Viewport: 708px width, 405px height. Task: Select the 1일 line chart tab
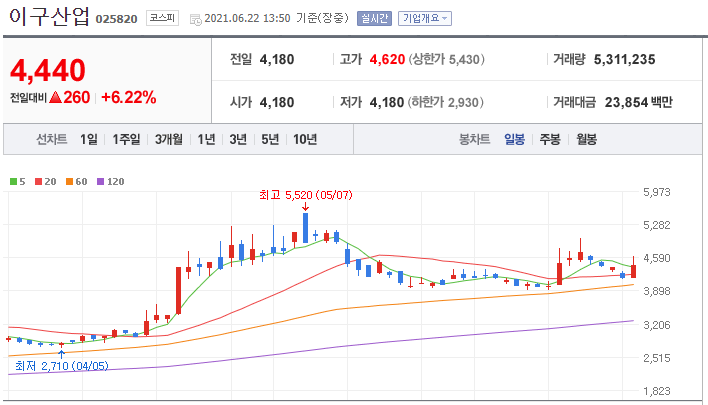(89, 139)
